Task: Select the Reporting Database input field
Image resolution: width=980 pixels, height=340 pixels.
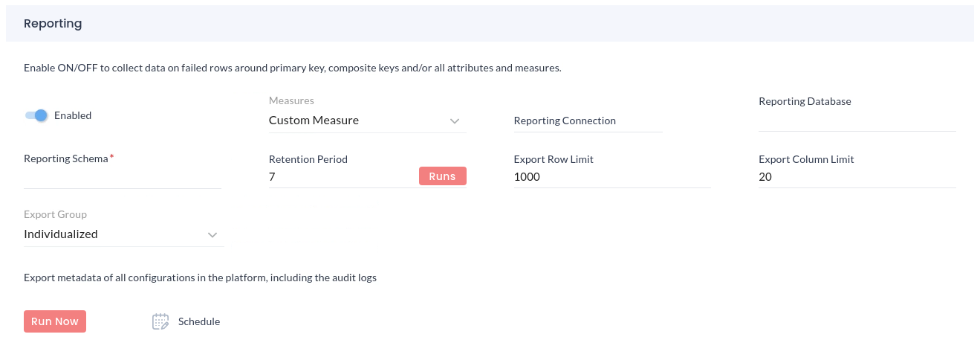Action: pyautogui.click(x=856, y=121)
